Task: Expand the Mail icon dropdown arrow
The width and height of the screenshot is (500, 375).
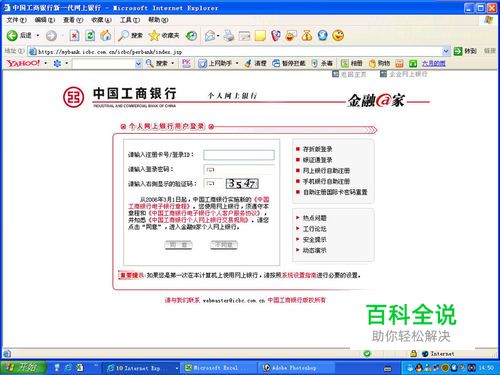Action: [x=218, y=35]
